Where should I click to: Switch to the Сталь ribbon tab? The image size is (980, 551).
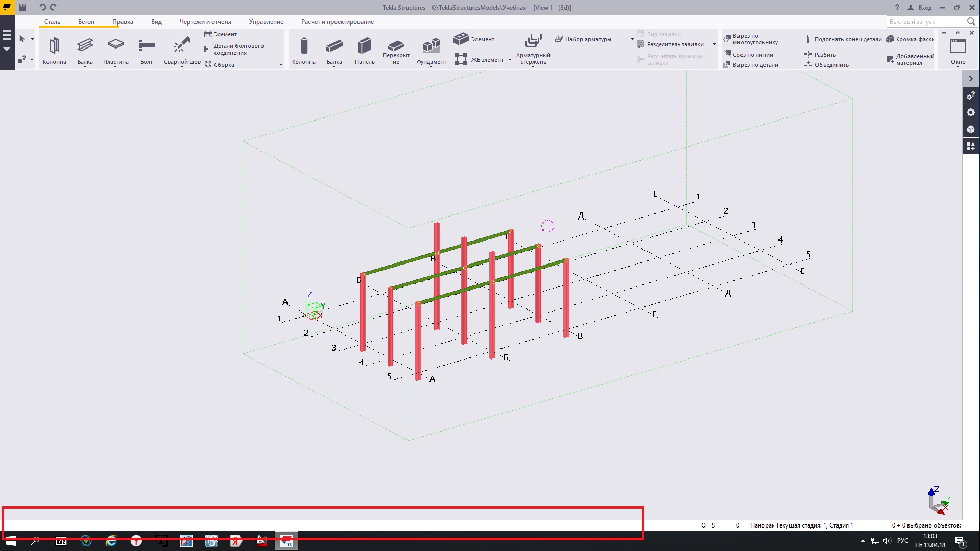(x=52, y=22)
